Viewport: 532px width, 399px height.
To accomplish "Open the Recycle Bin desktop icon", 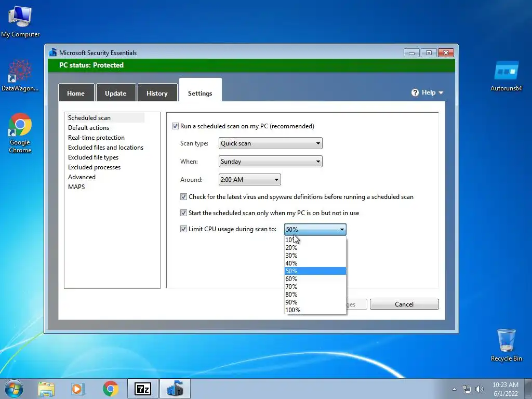I will pyautogui.click(x=506, y=345).
